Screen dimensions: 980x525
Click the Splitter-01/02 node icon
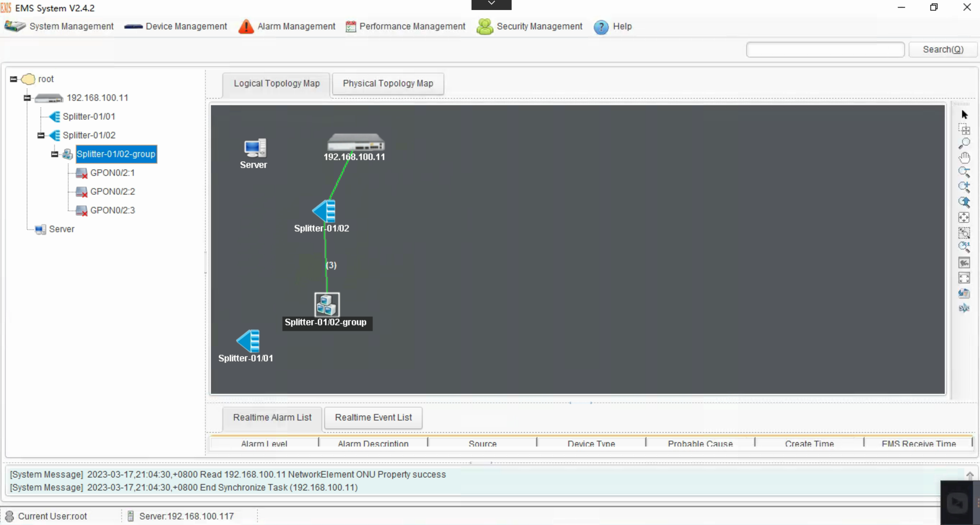click(x=324, y=211)
